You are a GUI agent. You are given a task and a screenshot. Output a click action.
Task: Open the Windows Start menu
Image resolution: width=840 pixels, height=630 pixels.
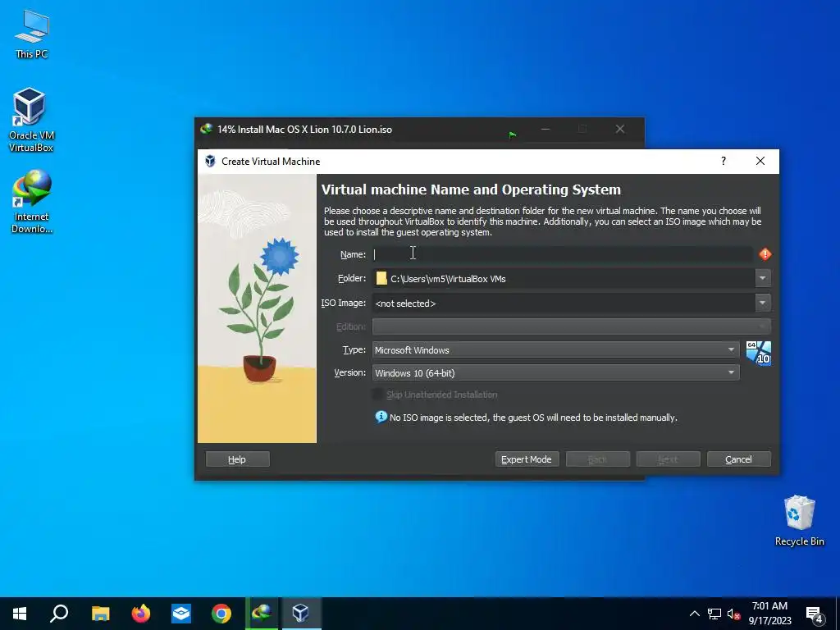click(x=20, y=614)
